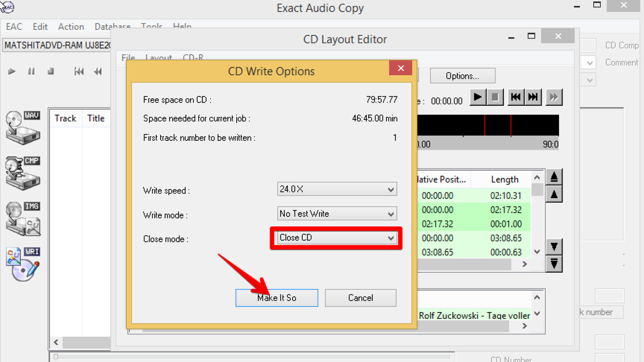Open the Edit menu

click(x=40, y=27)
